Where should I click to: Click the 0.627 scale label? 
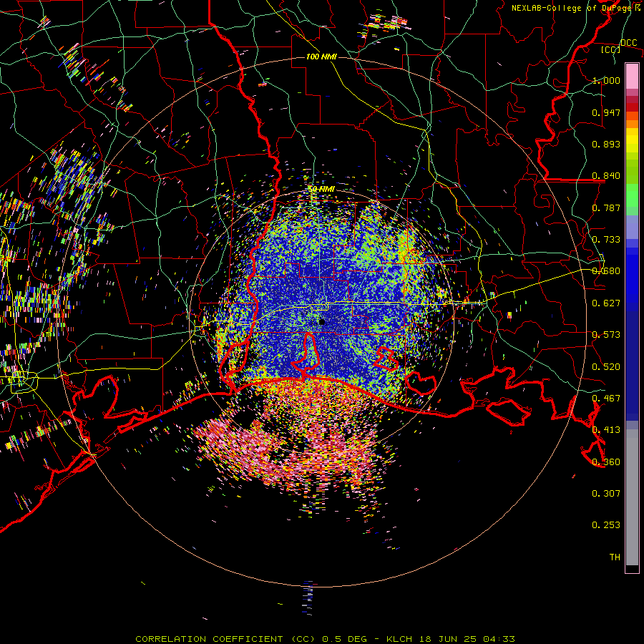tap(606, 303)
